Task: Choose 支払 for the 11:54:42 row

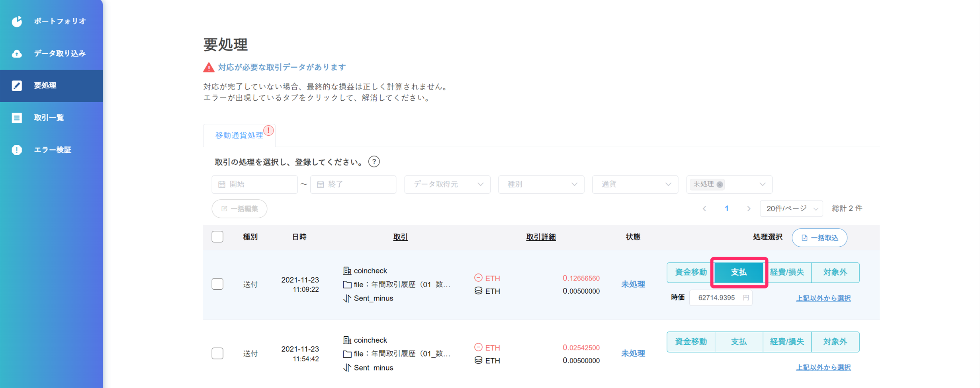Action: [x=739, y=342]
